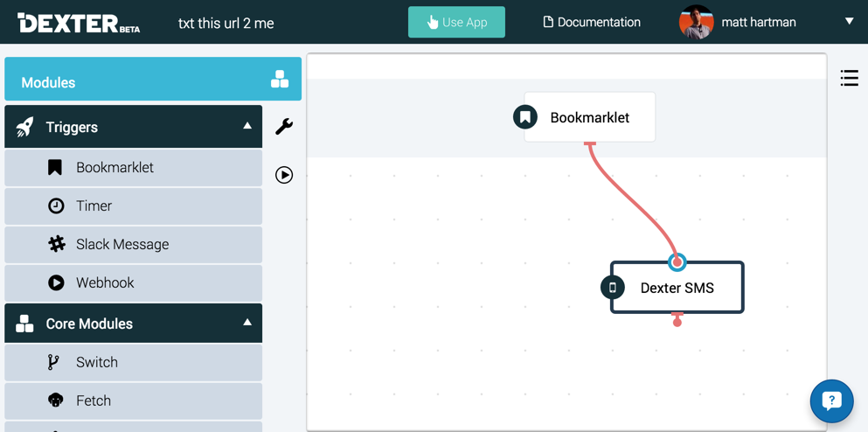This screenshot has height=432, width=868.
Task: Open the user account dropdown arrow
Action: 849,22
